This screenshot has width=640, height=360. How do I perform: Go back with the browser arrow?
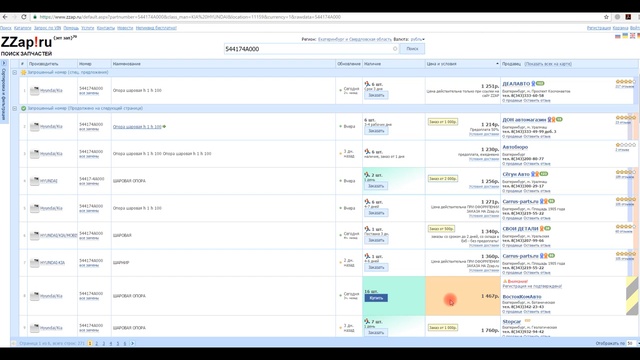5,17
